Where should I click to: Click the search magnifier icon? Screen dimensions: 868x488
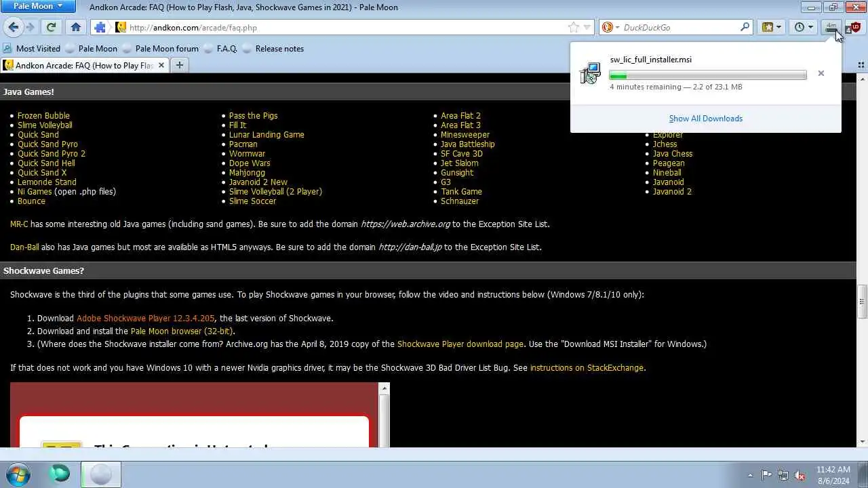(x=745, y=28)
